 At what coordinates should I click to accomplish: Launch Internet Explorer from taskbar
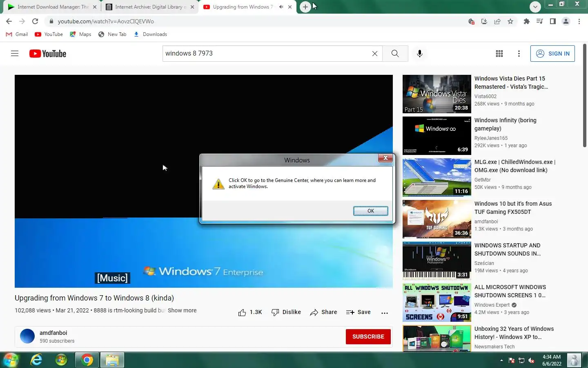click(37, 360)
